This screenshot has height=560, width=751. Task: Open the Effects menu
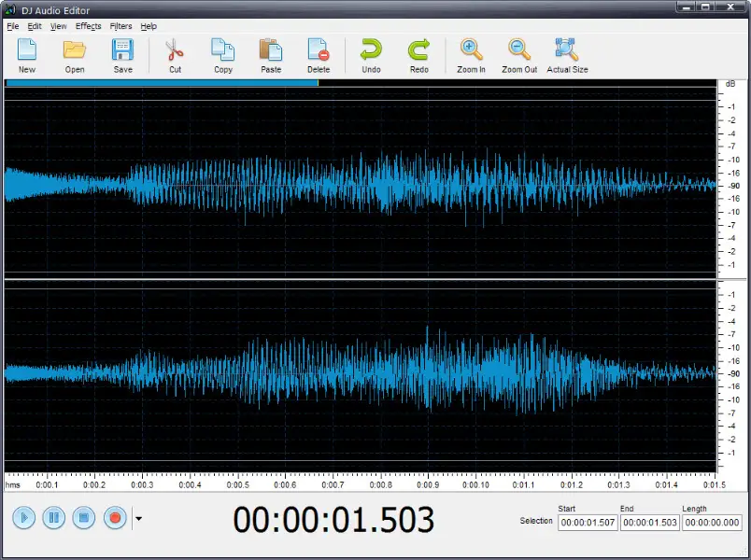coord(88,26)
